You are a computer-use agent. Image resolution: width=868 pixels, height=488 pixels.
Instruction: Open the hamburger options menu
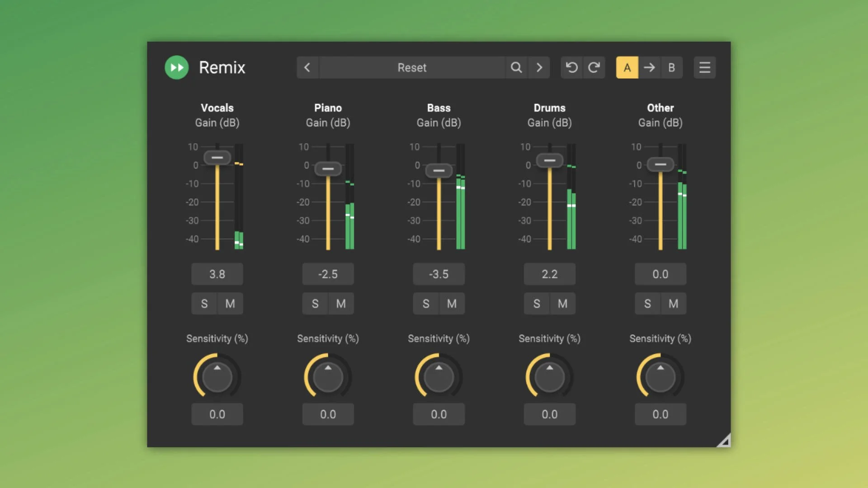tap(705, 67)
